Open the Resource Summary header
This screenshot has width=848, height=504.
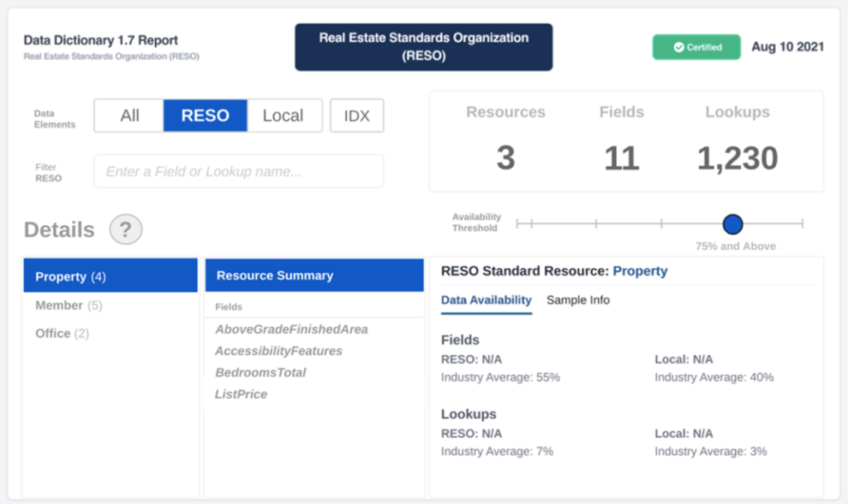coord(314,276)
